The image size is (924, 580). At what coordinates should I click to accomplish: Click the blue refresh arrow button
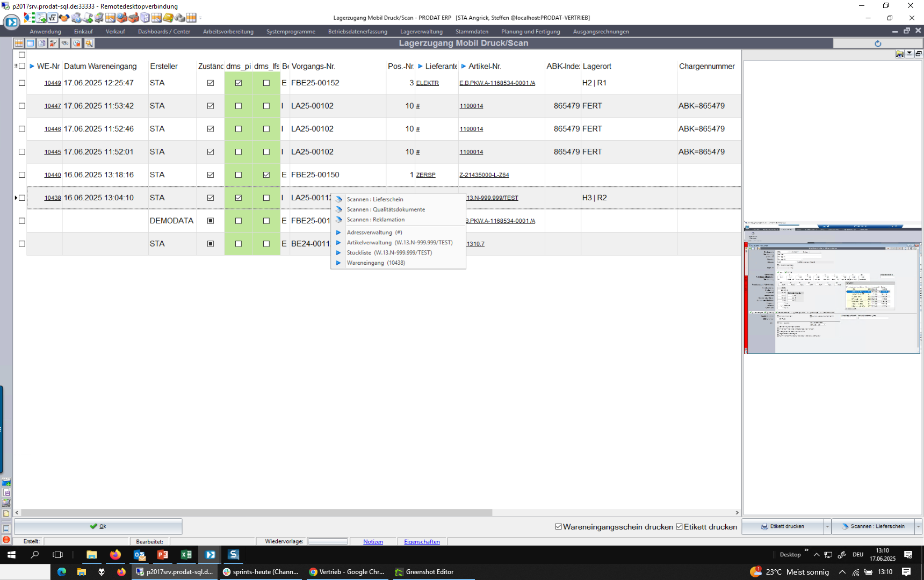[x=877, y=44]
